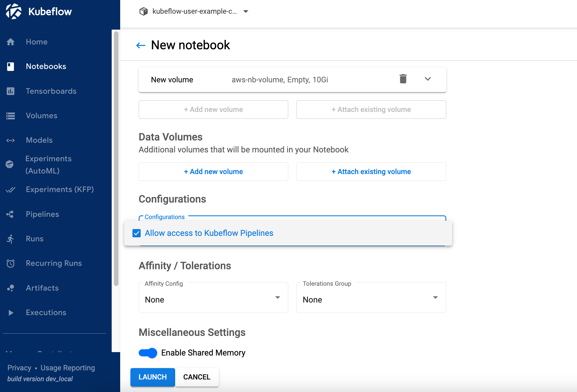577x392 pixels.
Task: Open Pipelines in the sidebar
Action: coord(42,214)
